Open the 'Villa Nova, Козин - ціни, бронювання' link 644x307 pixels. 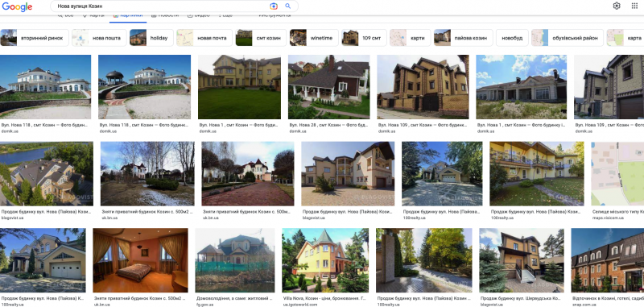click(x=325, y=298)
